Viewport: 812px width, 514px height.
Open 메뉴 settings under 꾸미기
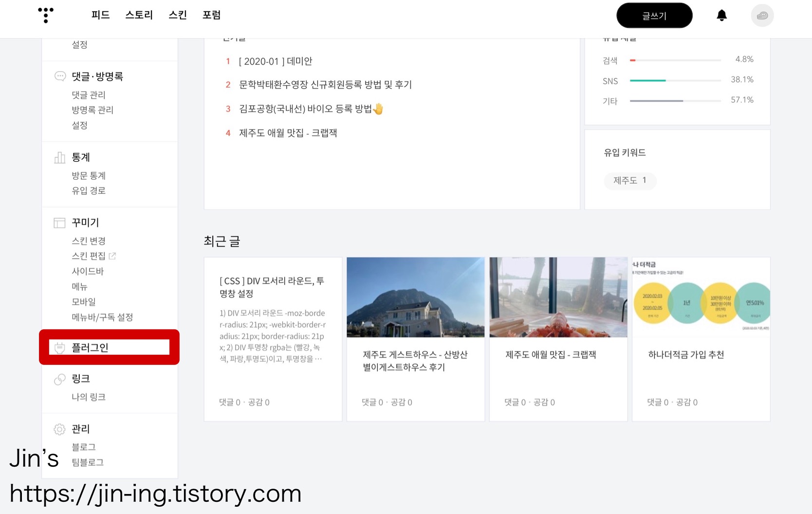80,286
